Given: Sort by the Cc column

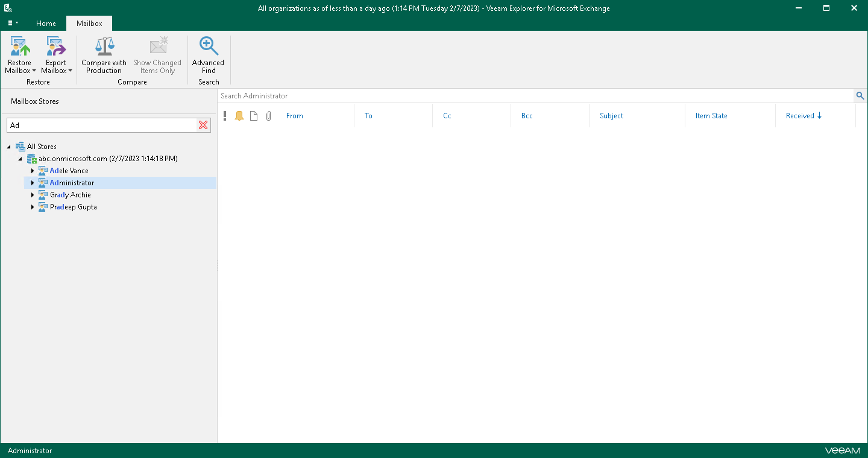Looking at the screenshot, I should pyautogui.click(x=447, y=116).
